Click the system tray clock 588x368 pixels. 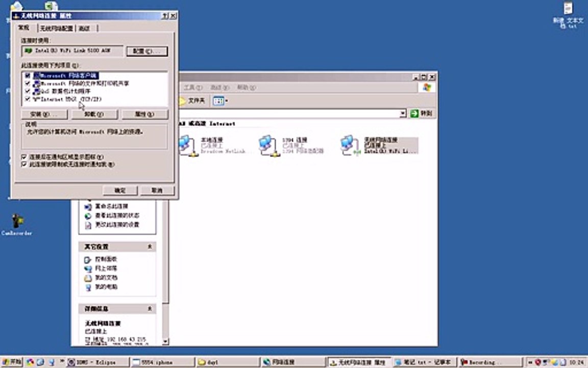point(577,363)
